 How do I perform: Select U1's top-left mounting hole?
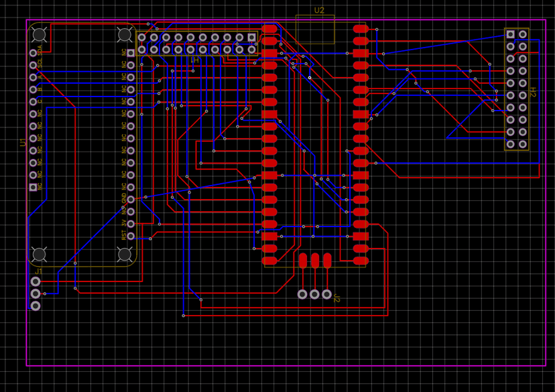click(x=40, y=34)
